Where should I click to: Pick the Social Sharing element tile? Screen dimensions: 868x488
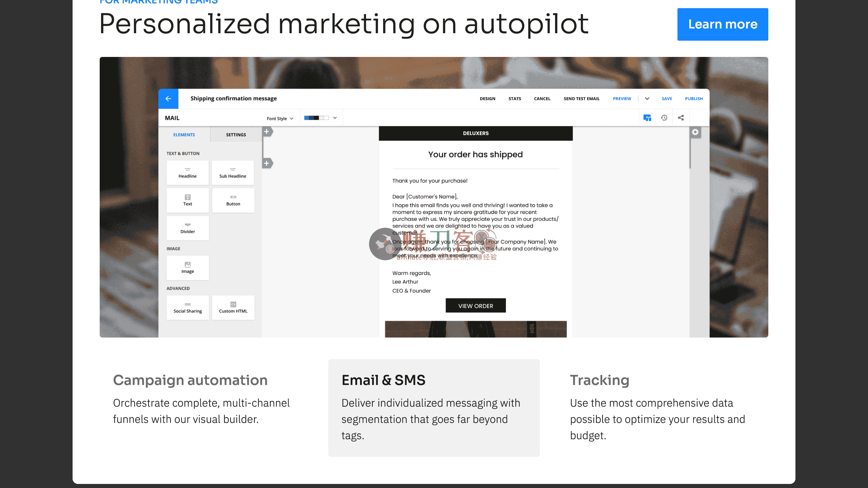(x=188, y=308)
